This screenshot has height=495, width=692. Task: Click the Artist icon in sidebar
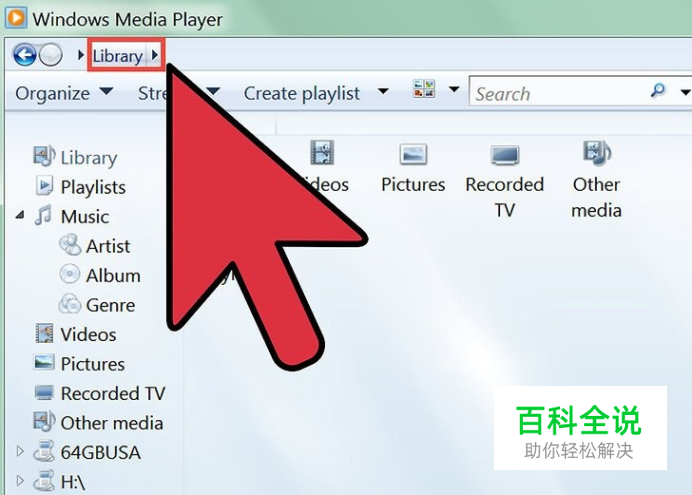(70, 245)
